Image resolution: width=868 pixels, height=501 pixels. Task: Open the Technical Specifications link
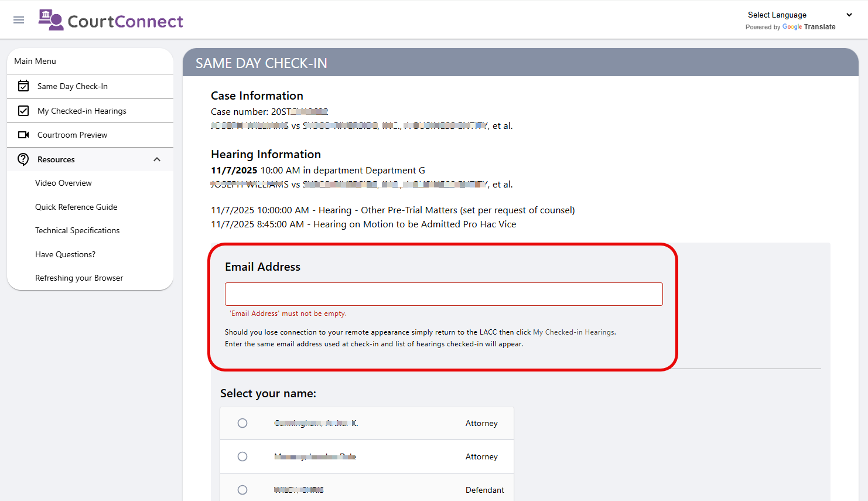[x=77, y=230]
